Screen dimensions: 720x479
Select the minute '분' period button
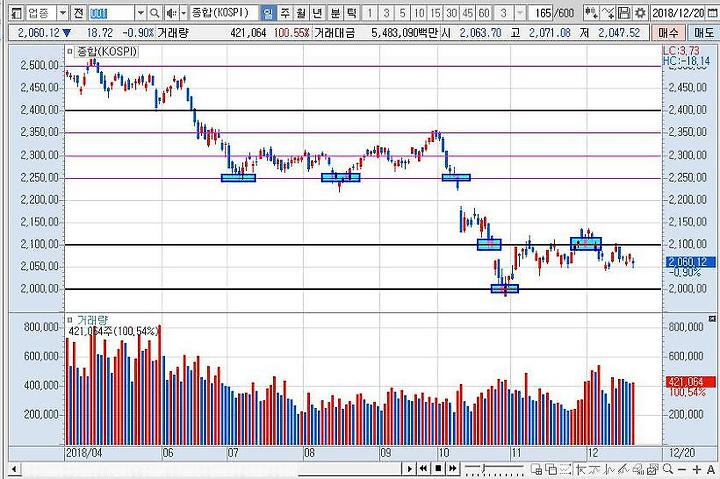click(335, 13)
